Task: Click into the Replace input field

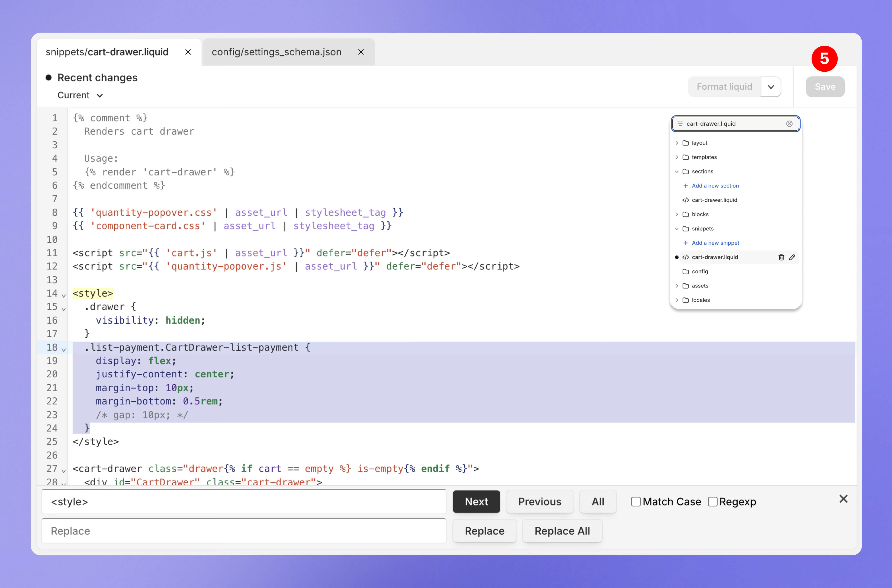Action: (243, 531)
